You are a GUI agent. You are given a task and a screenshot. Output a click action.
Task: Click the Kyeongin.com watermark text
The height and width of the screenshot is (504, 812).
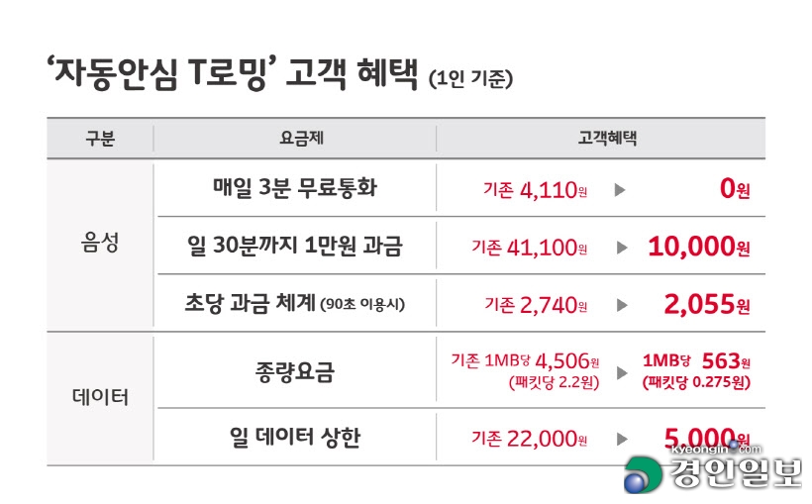(716, 450)
